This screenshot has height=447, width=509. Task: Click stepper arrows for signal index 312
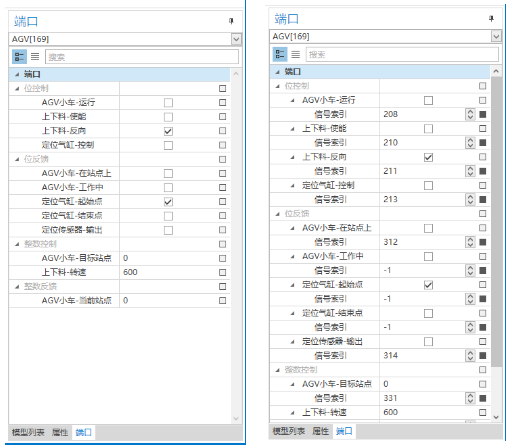470,242
